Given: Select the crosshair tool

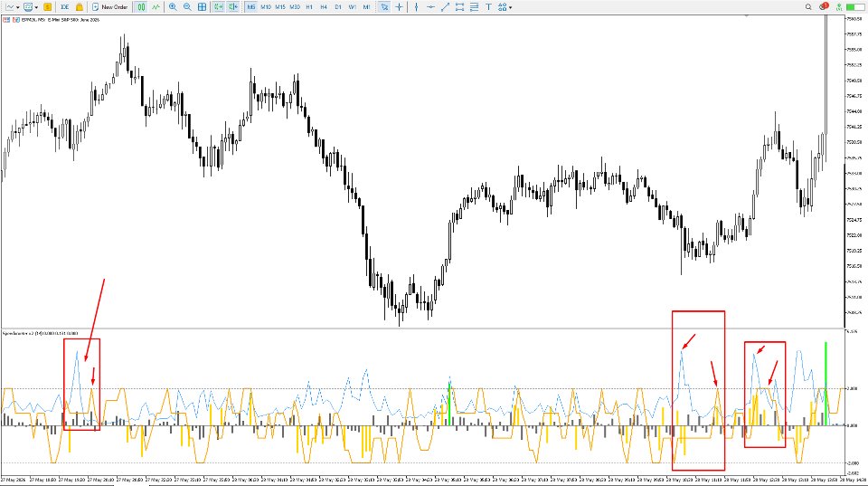Looking at the screenshot, I should (399, 7).
